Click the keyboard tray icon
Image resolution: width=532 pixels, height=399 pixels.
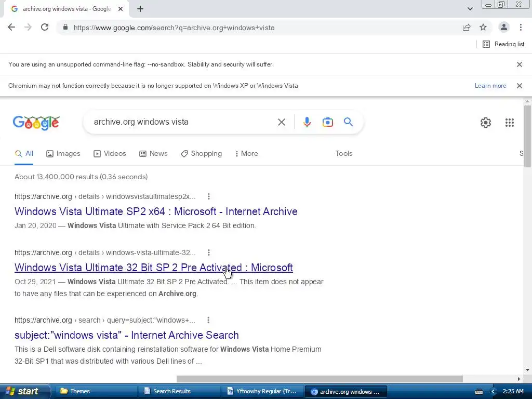click(478, 392)
